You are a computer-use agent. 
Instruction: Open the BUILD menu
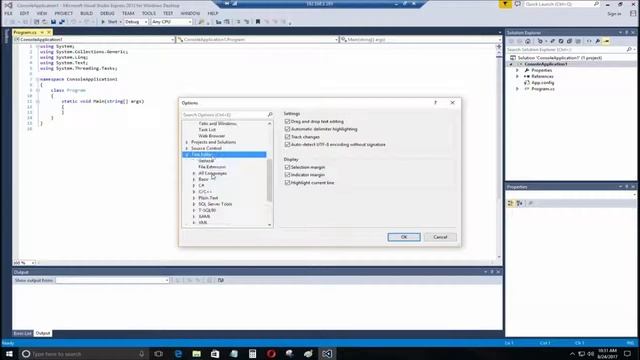pos(87,13)
